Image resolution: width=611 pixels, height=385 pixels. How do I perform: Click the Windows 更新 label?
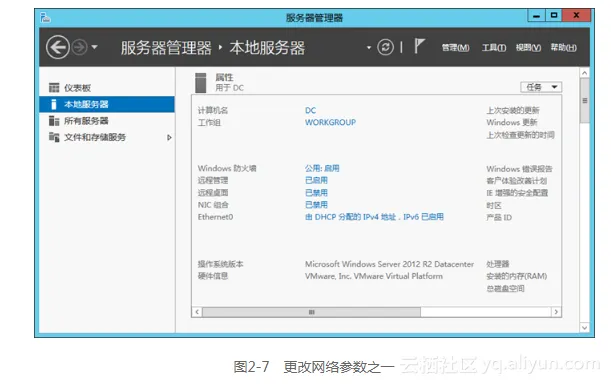click(x=512, y=123)
